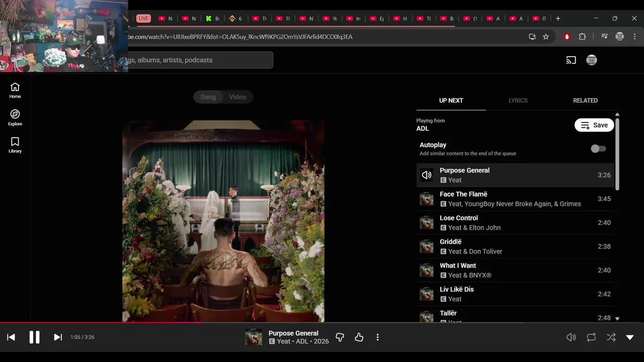Select the UP NEXT tab
This screenshot has height=362, width=644.
coord(451,101)
